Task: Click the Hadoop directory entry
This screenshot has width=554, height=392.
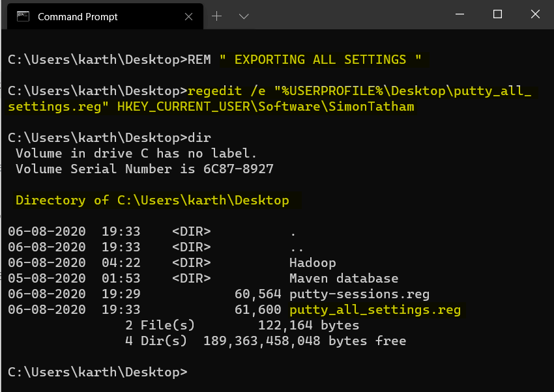Action: click(x=312, y=263)
